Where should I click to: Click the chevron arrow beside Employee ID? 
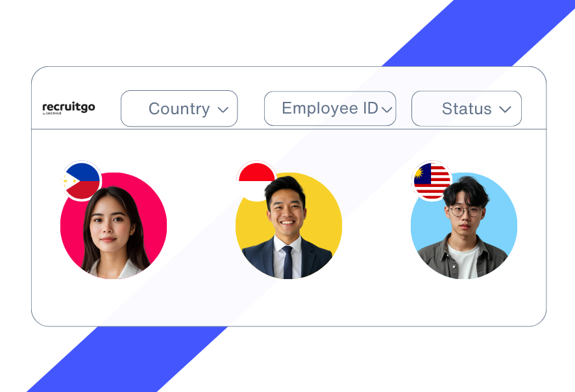387,109
